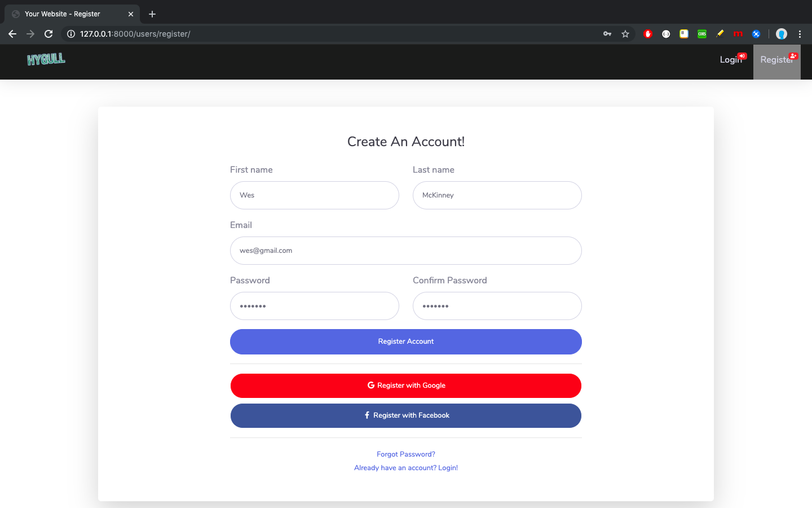Click the Chrome profile avatar icon
This screenshot has width=812, height=508.
point(782,34)
